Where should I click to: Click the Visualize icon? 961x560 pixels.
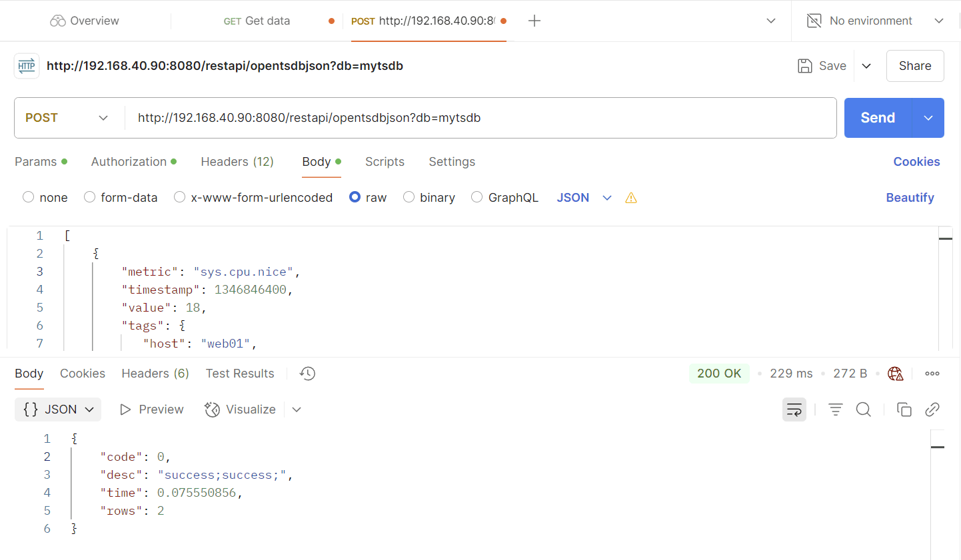pos(212,410)
